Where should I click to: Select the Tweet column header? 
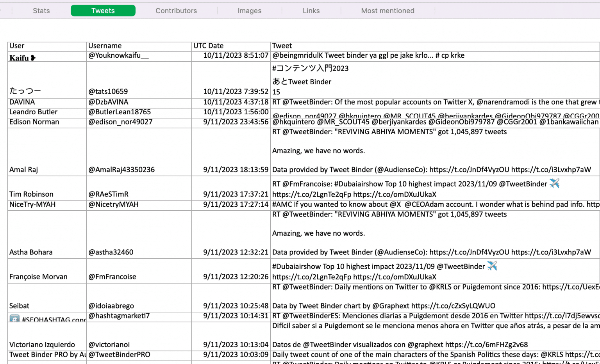point(282,46)
